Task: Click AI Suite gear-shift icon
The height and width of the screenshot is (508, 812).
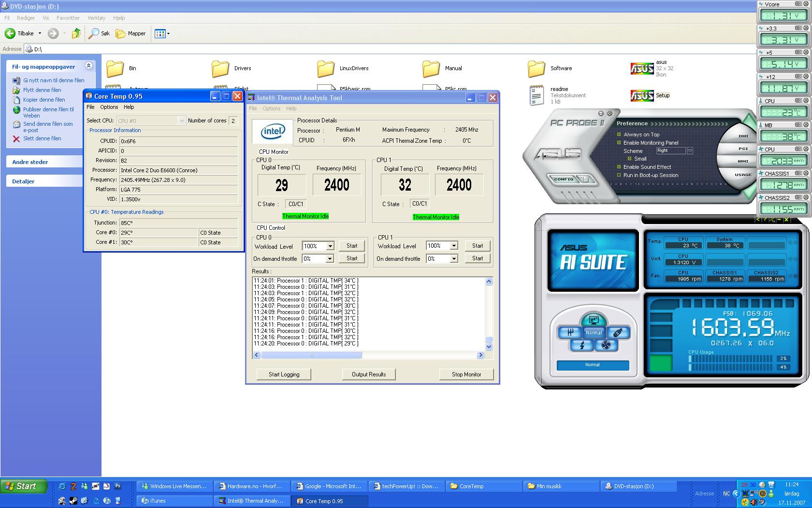Action: pos(570,332)
